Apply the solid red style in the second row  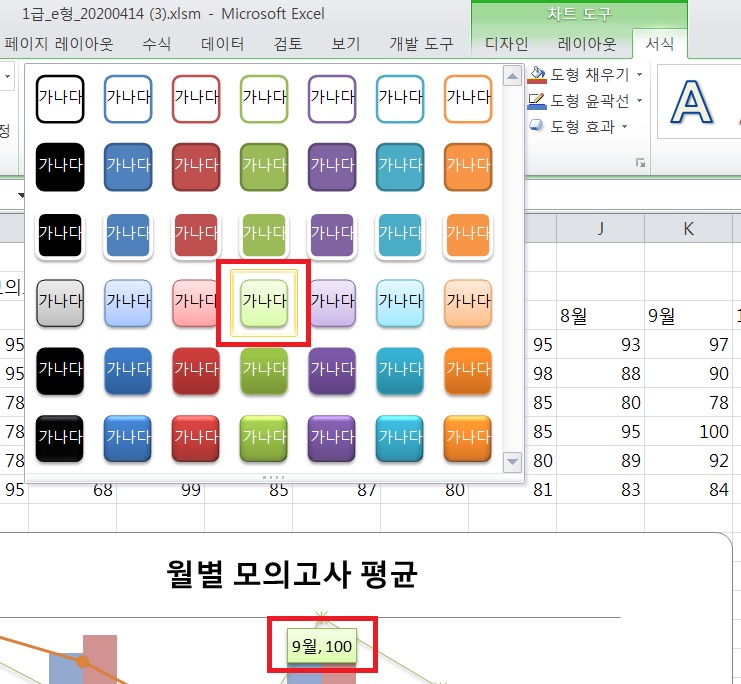196,166
